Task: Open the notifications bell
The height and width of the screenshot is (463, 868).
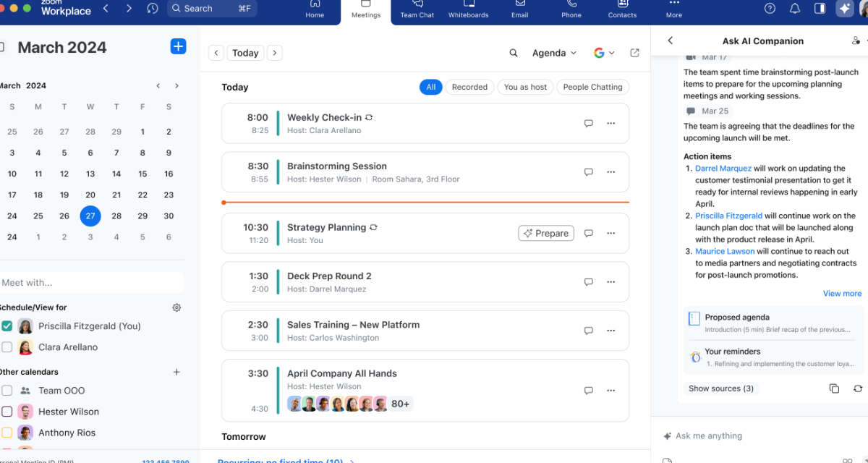Action: click(x=795, y=9)
